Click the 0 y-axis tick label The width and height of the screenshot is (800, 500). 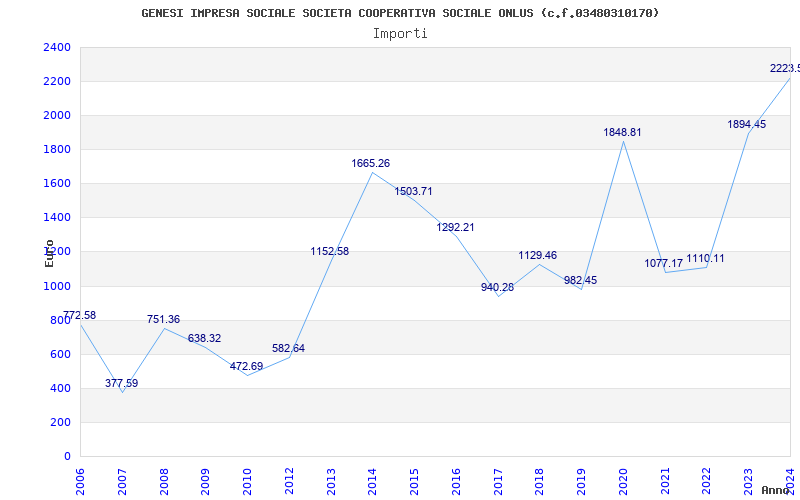[67, 457]
